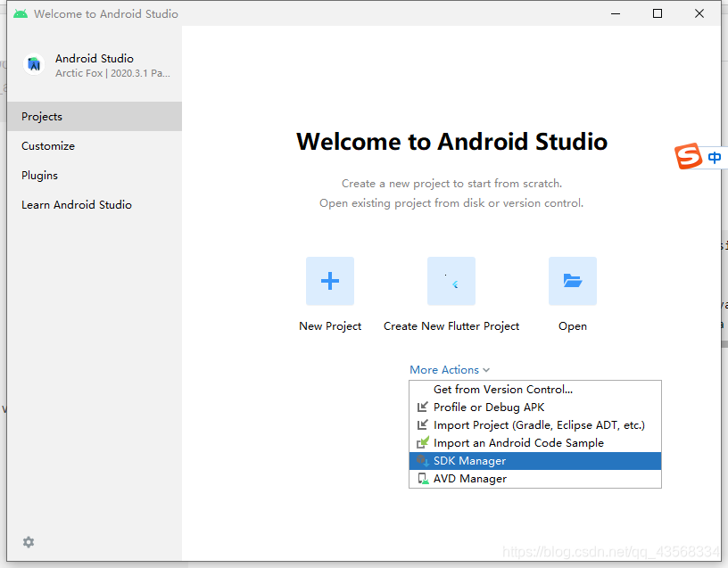Open SDK Manager from the menu
Viewport: 728px width, 568px height.
point(535,461)
